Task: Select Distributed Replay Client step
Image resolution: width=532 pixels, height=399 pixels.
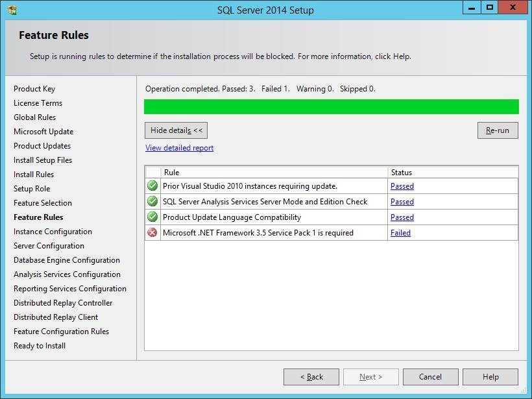Action: (x=56, y=317)
